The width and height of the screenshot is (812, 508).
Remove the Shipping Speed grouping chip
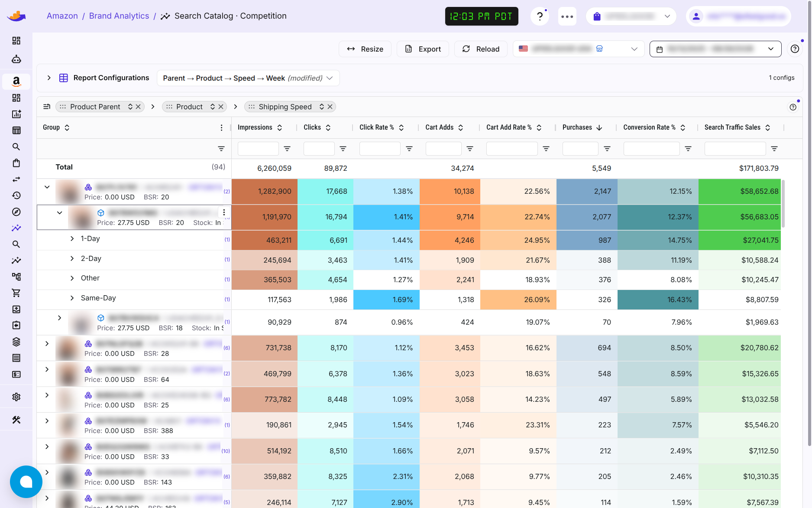[x=330, y=107]
